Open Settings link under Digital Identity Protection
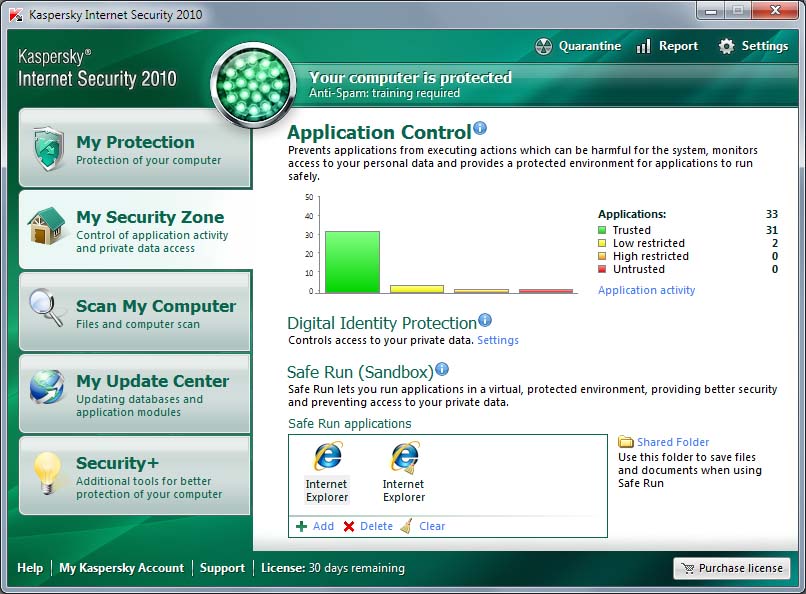 coord(498,340)
